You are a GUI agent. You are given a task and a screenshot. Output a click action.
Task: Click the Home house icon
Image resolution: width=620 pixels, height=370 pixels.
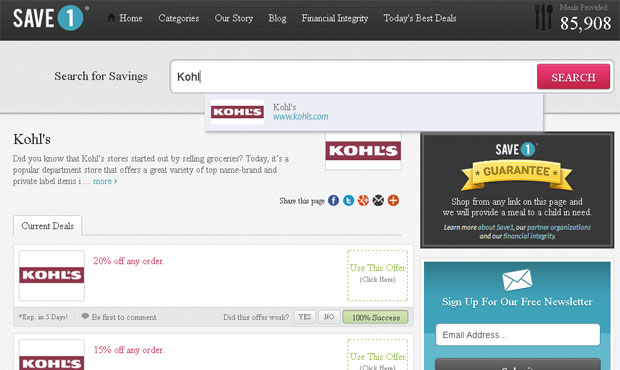coord(111,17)
